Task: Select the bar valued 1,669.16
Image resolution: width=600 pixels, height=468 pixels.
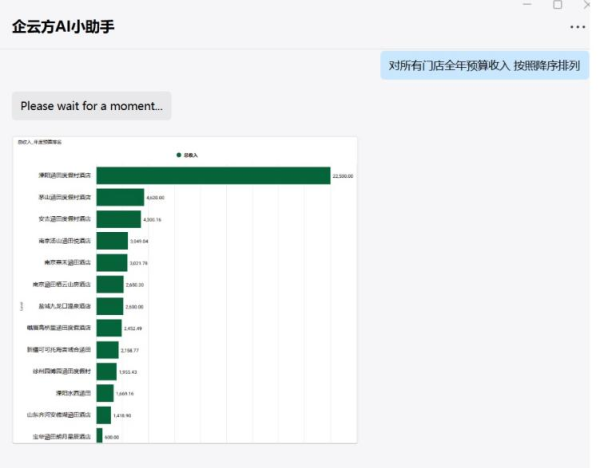Action: 105,393
